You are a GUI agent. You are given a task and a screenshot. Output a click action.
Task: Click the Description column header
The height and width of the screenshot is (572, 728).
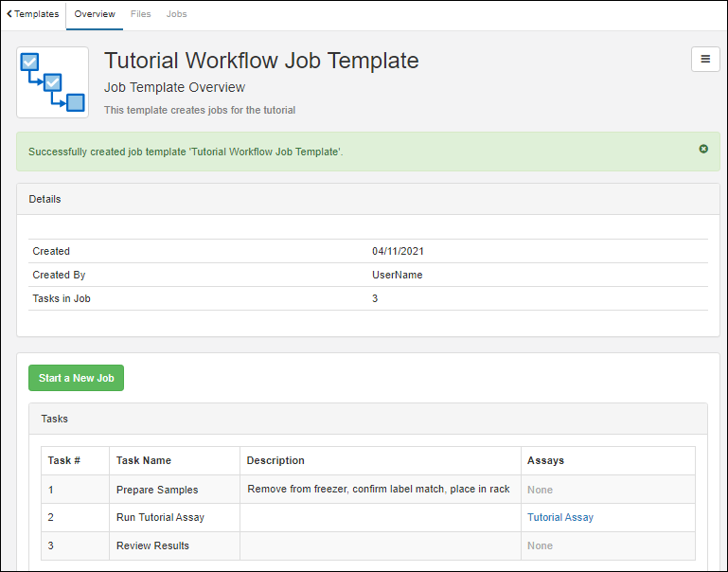tap(275, 460)
